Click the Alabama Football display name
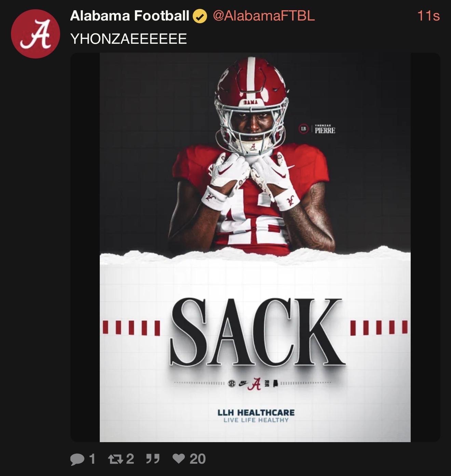 tap(129, 16)
